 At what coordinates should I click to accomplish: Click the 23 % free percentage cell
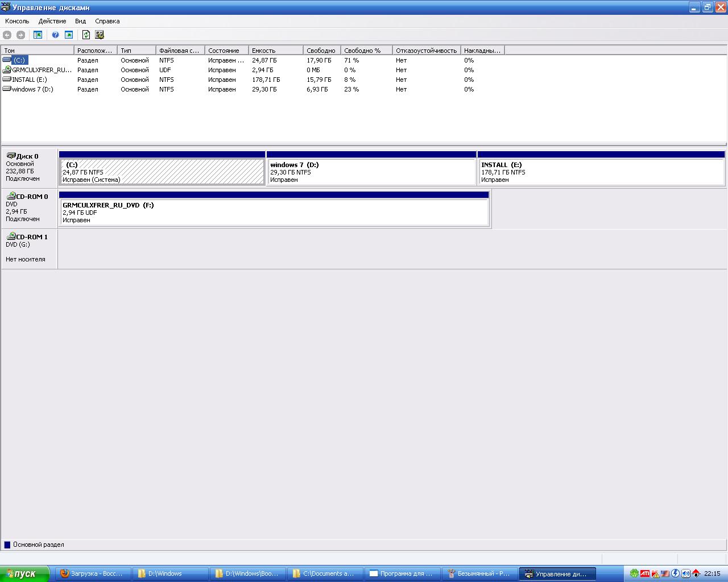click(x=351, y=89)
